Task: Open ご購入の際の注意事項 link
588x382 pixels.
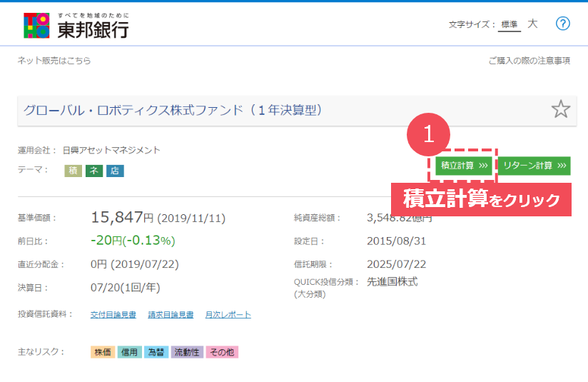Action: click(x=529, y=61)
